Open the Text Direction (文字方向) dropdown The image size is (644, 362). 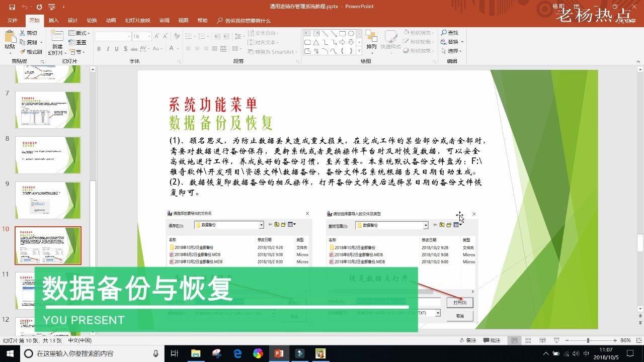click(264, 33)
